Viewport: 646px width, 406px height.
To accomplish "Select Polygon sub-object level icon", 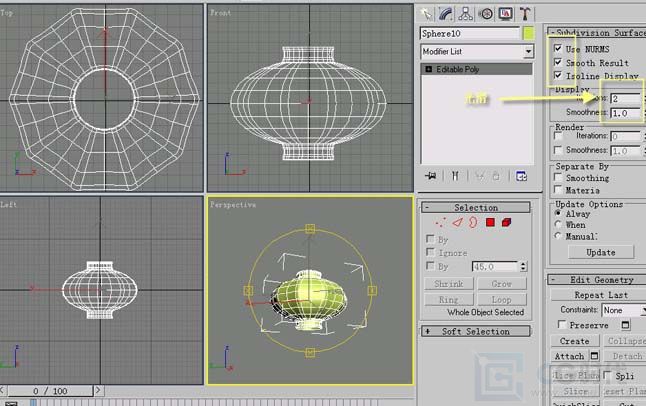I will click(x=490, y=223).
